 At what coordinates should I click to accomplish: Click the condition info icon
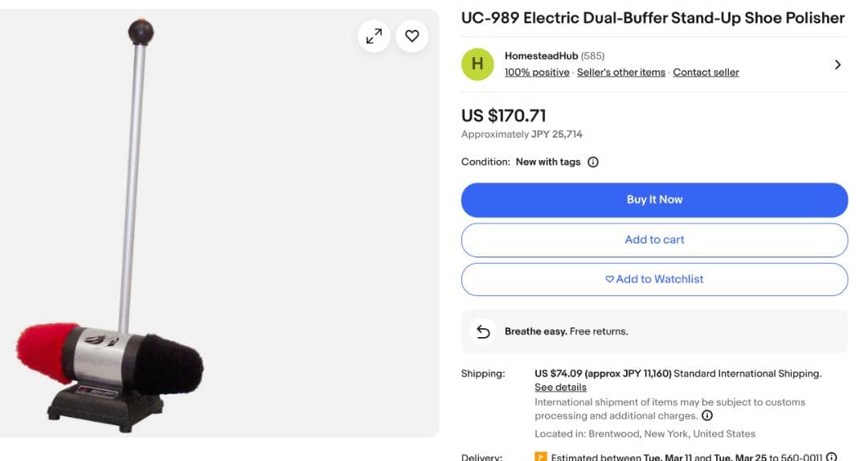click(x=593, y=162)
